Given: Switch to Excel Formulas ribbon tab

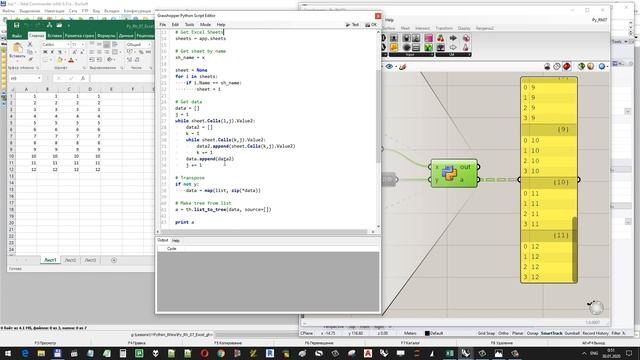Looking at the screenshot, I should point(106,36).
